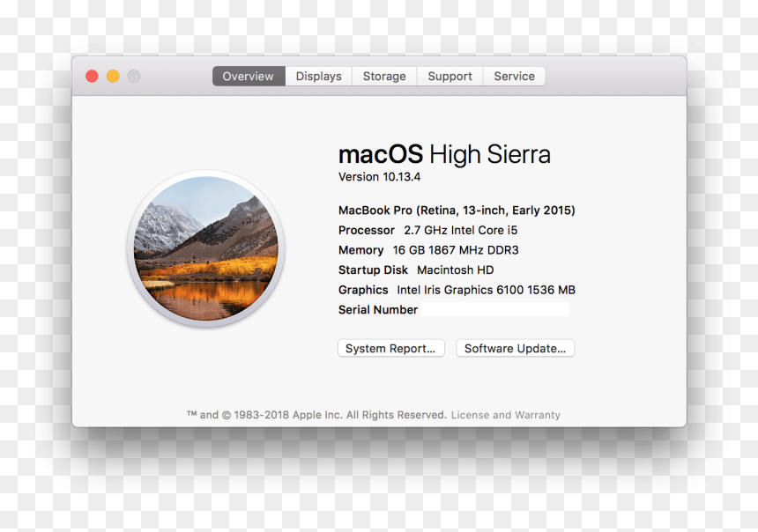This screenshot has width=758, height=532.
Task: Open the License and Warranty link
Action: coord(506,415)
